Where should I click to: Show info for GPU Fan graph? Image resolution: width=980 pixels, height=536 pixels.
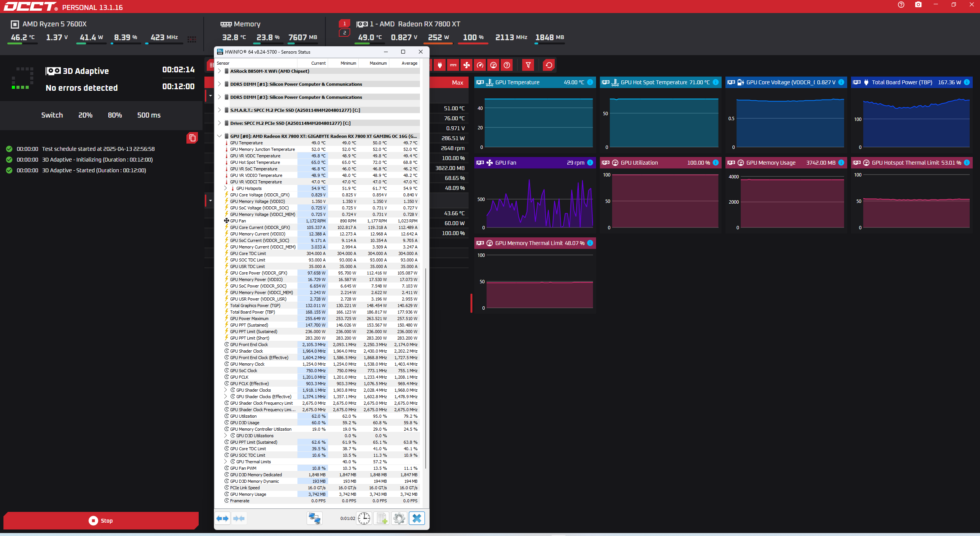click(590, 163)
